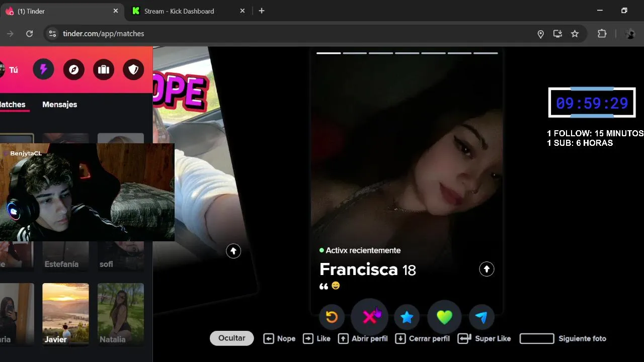Click the Abrir perfil up-arrow key icon
The width and height of the screenshot is (644, 362).
click(x=343, y=339)
